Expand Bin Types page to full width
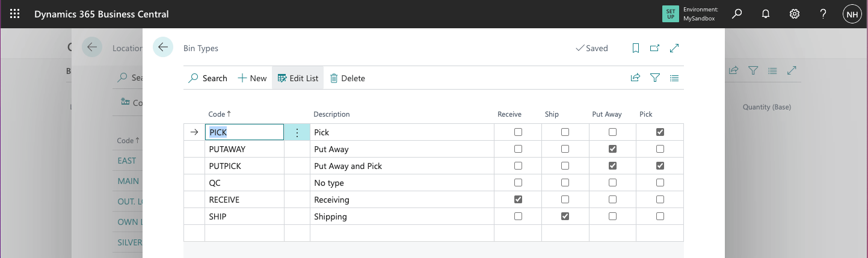Image resolution: width=868 pixels, height=258 pixels. tap(674, 48)
